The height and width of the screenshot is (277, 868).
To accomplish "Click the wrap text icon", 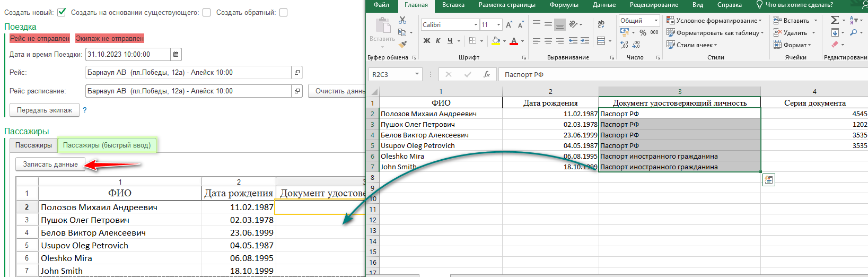I will pos(601,24).
